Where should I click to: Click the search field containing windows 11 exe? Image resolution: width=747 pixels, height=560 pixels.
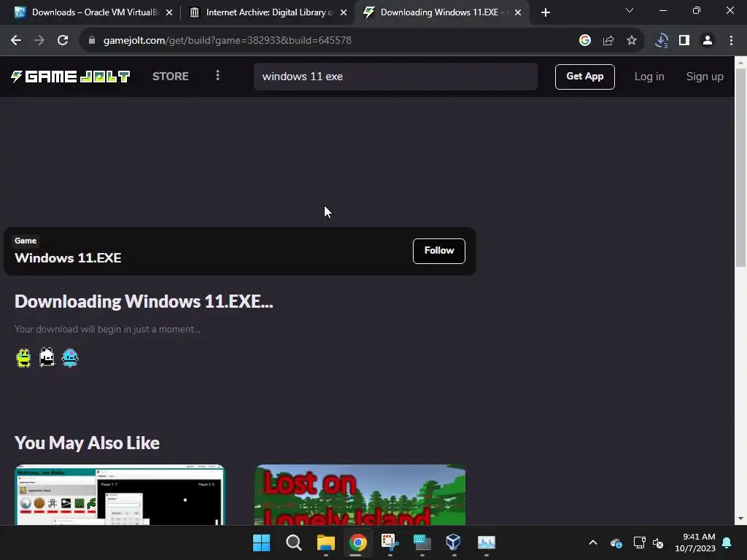[395, 77]
